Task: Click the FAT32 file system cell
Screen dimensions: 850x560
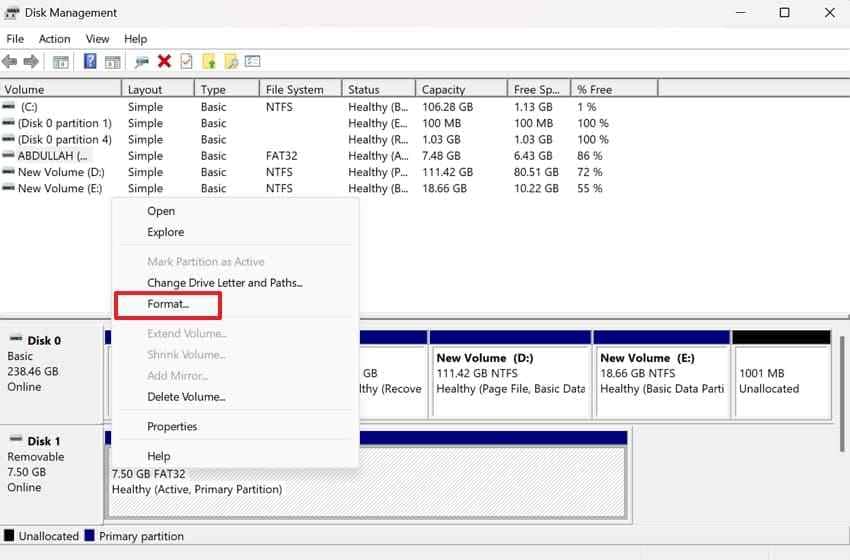Action: [281, 156]
